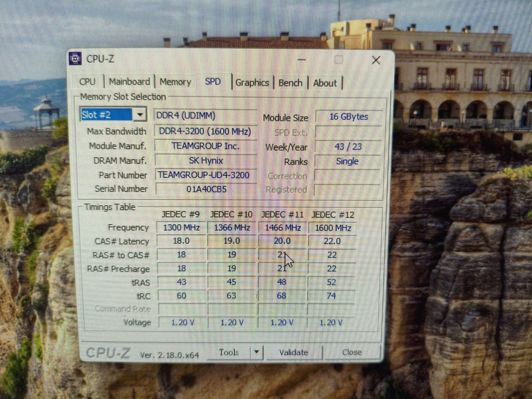Viewport: 532px width, 399px height.
Task: Click the RAS# to CAS# value 18
Action: tap(182, 254)
